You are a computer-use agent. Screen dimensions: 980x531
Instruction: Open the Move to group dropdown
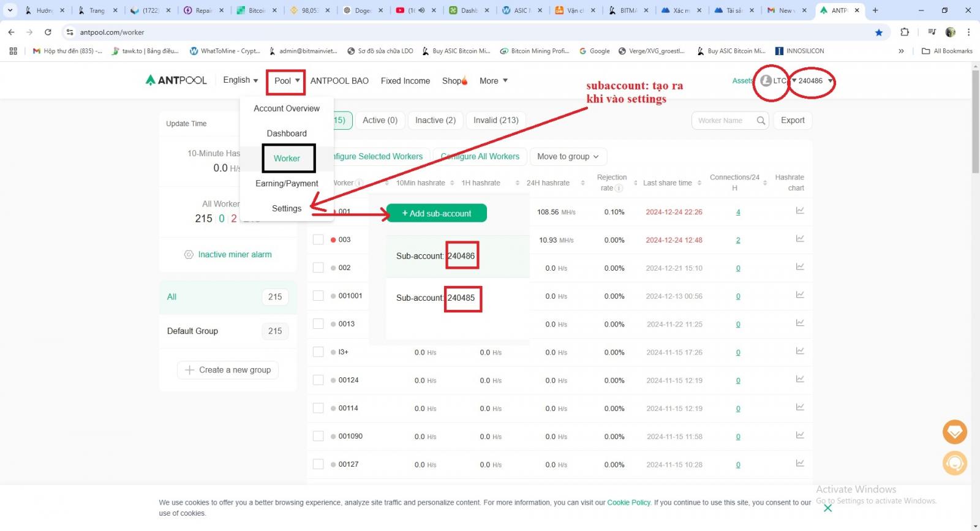coord(568,156)
